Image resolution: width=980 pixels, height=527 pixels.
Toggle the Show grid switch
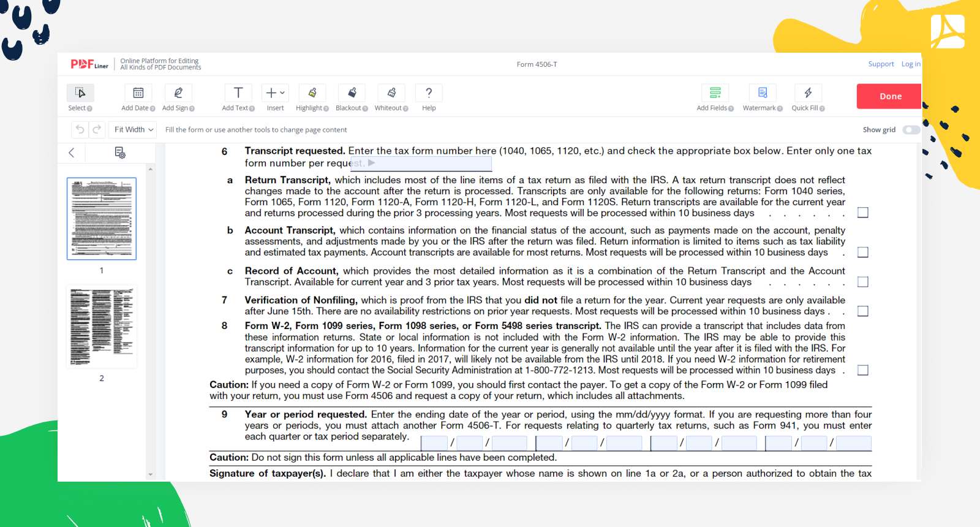click(911, 130)
